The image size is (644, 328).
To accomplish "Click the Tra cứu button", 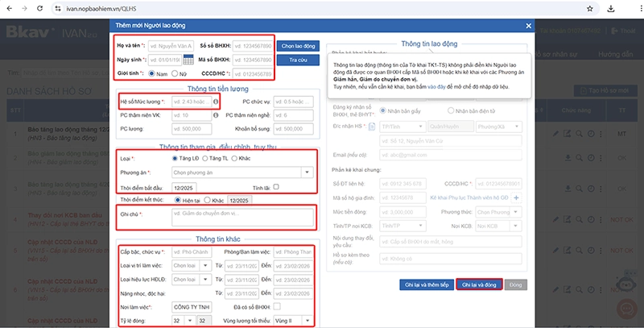I will (298, 60).
